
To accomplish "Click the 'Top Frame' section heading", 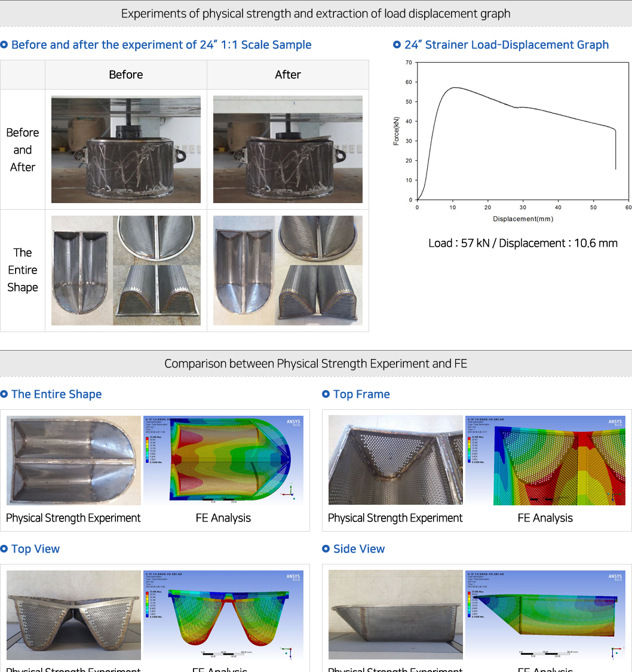I will tap(361, 394).
